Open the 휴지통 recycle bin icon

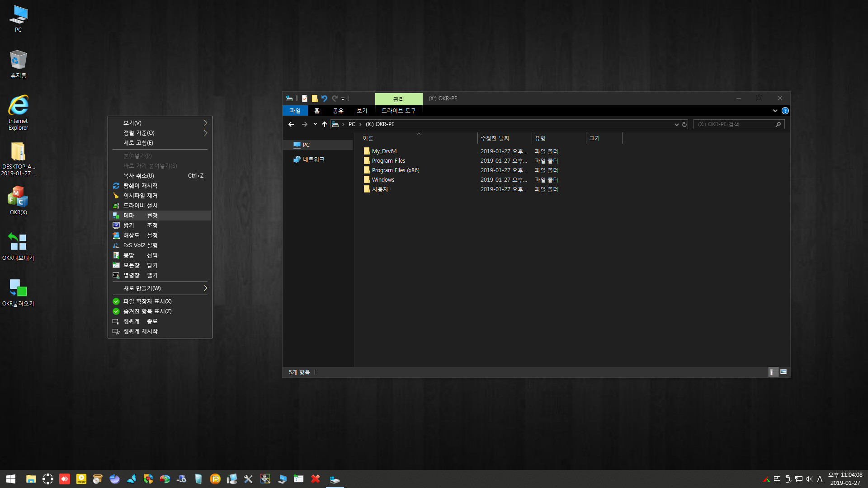tap(18, 64)
